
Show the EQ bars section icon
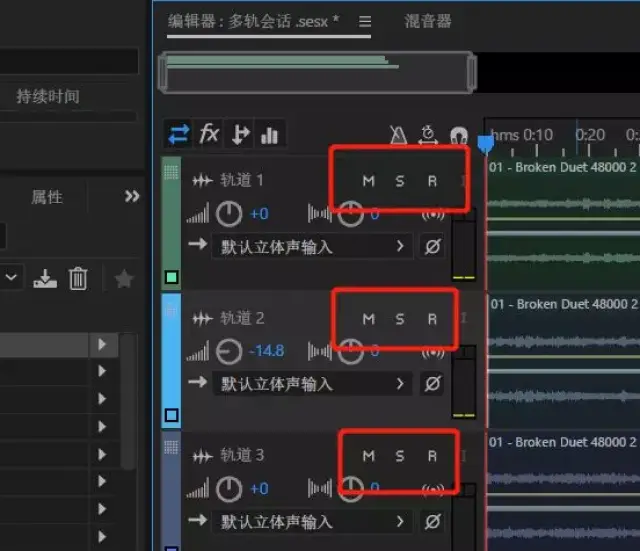[x=269, y=134]
